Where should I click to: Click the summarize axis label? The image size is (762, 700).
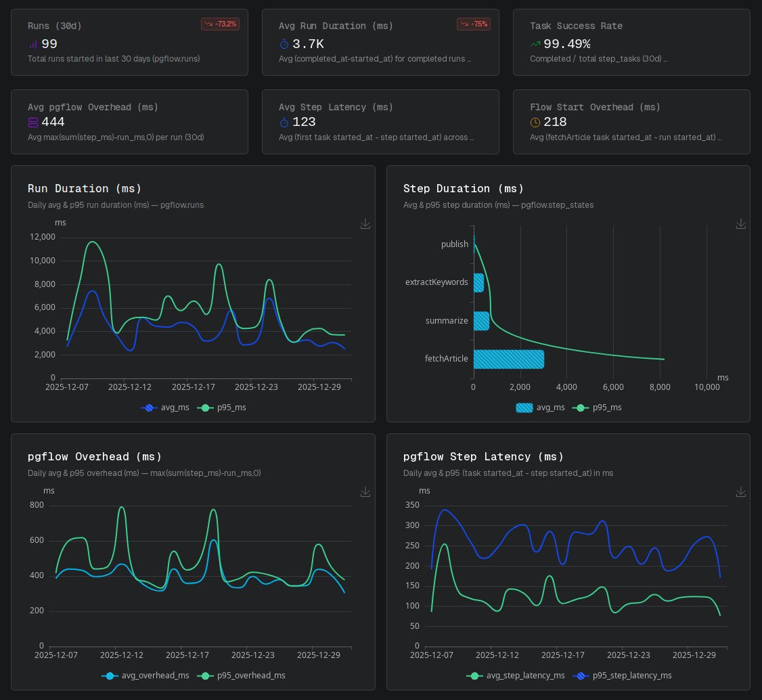click(x=447, y=320)
